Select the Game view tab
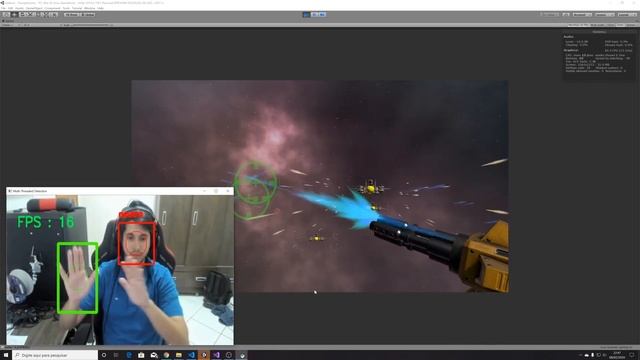The height and width of the screenshot is (360, 640). click(9, 20)
